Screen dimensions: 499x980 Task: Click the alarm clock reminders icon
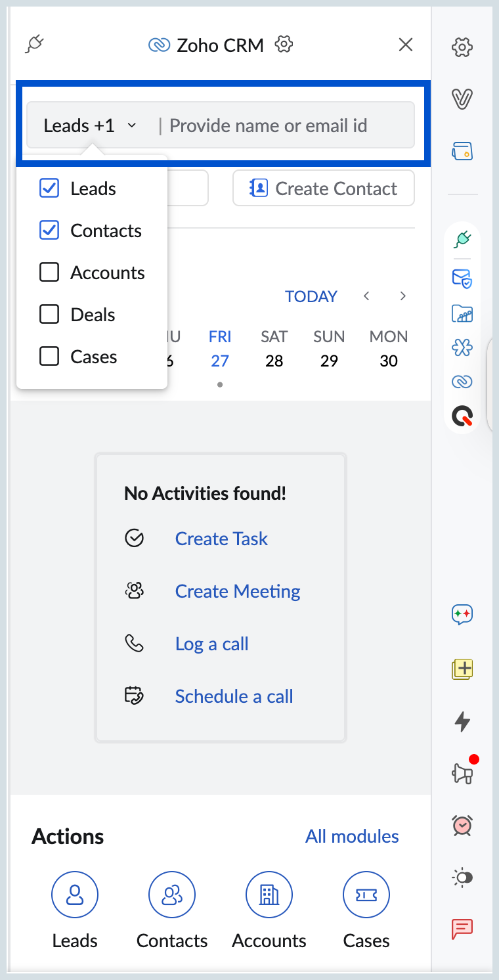(463, 825)
